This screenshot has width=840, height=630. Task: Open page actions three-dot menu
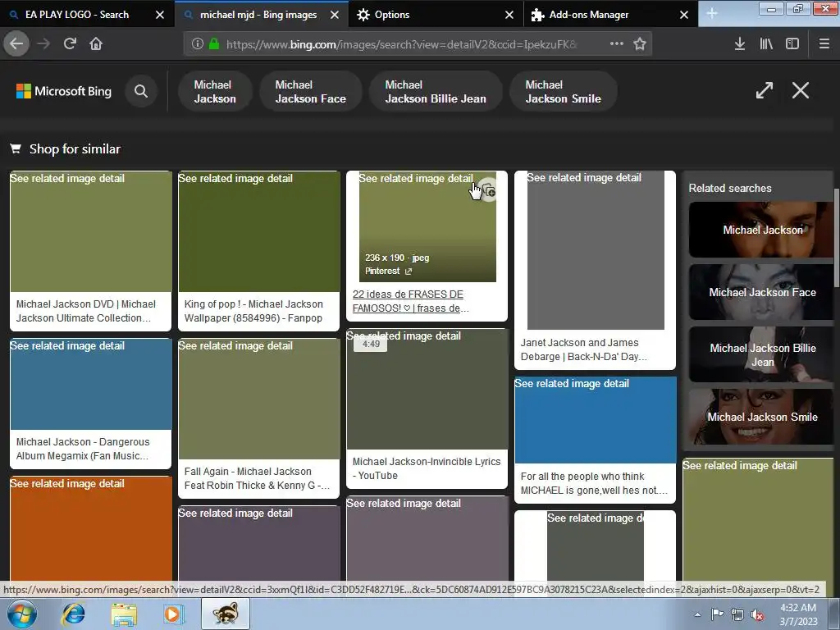(x=617, y=44)
